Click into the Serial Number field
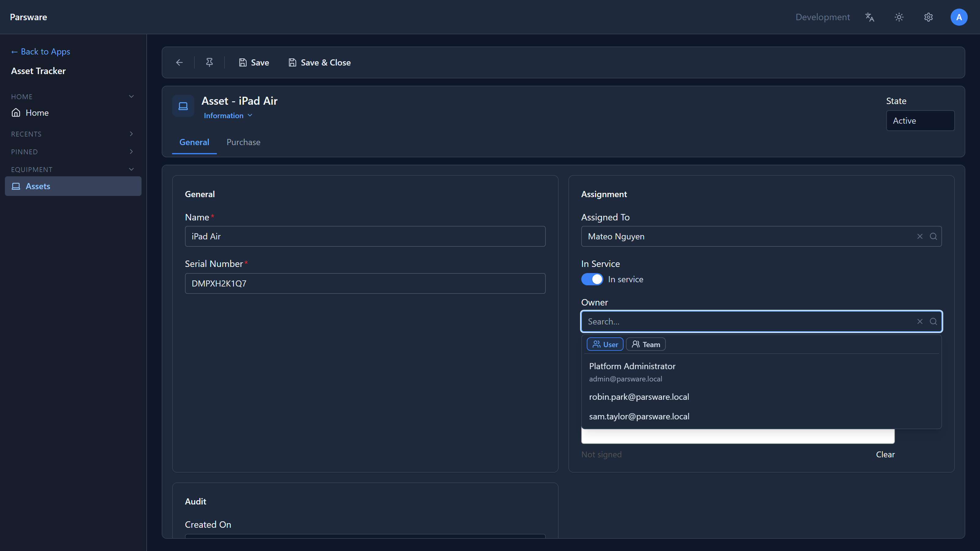The image size is (980, 551). [x=365, y=284]
